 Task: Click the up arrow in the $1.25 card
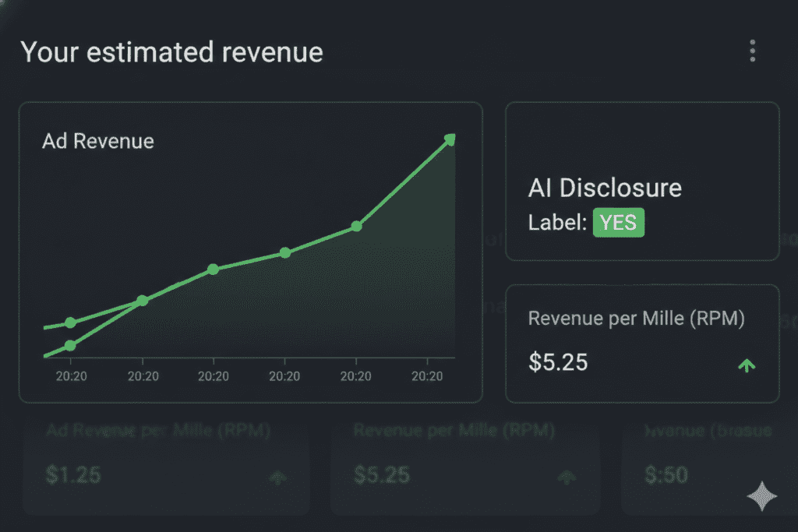(278, 477)
